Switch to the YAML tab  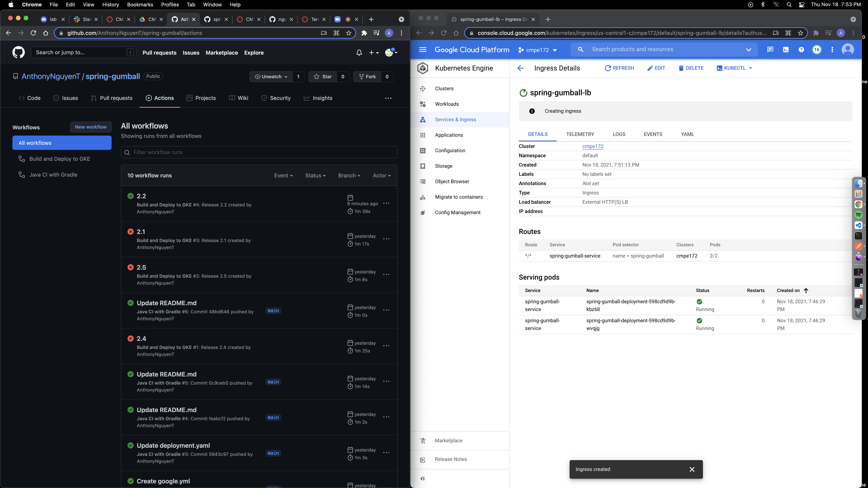coord(687,134)
